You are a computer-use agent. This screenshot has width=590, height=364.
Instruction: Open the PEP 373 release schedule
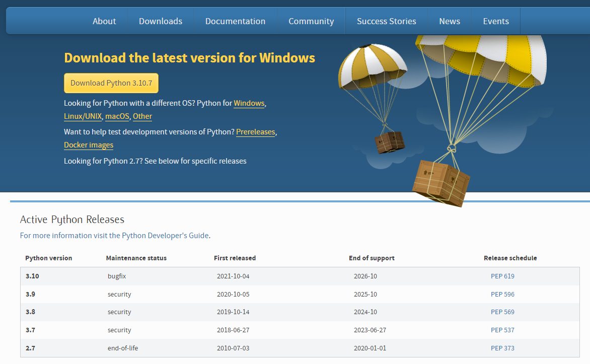502,348
